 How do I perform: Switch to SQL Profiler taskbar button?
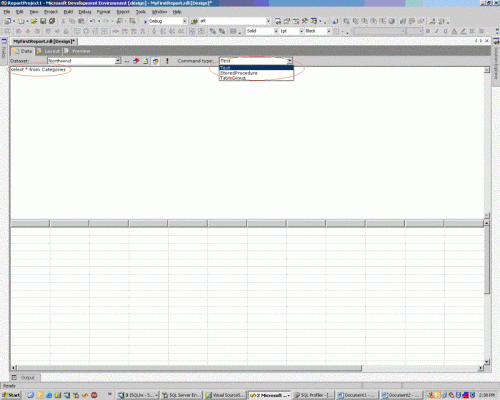coord(313,395)
